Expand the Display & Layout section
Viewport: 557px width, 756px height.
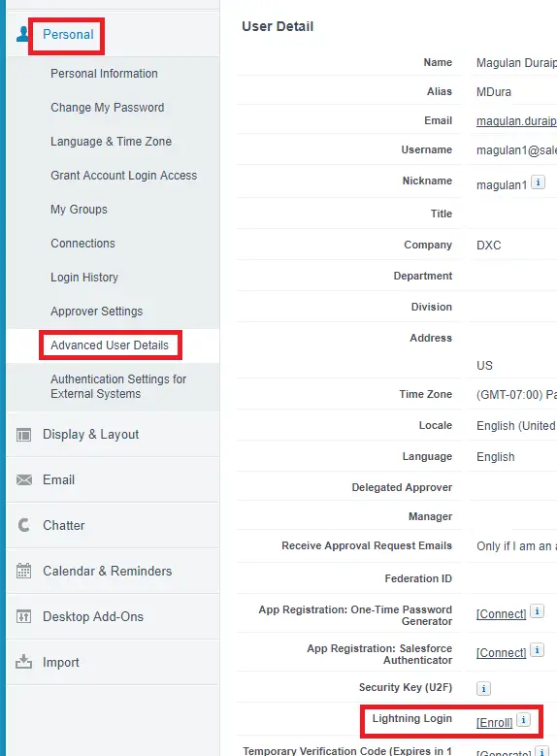click(90, 435)
